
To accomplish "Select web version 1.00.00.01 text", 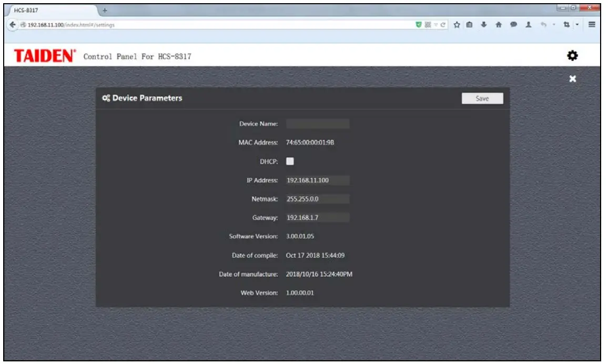I will pyautogui.click(x=300, y=293).
